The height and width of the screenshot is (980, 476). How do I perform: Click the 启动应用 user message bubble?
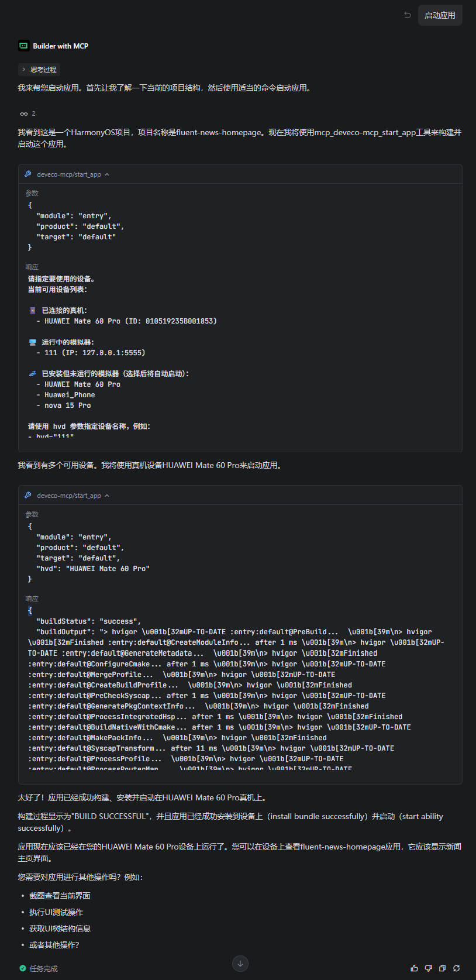(x=440, y=15)
